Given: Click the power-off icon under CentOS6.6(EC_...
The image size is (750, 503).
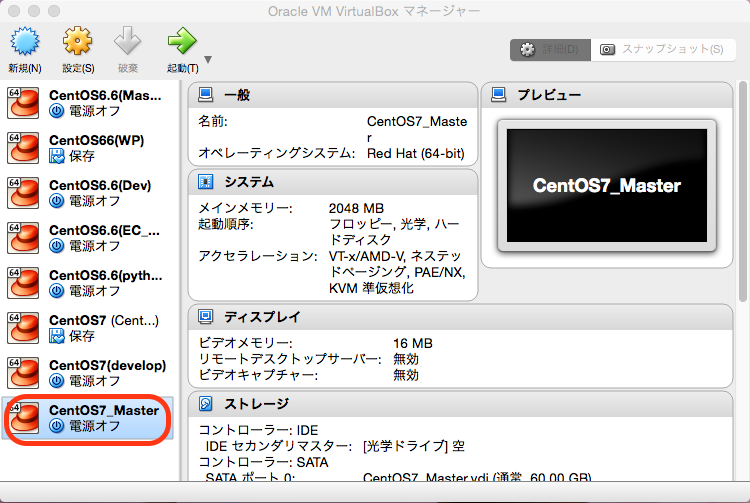Looking at the screenshot, I should point(56,246).
